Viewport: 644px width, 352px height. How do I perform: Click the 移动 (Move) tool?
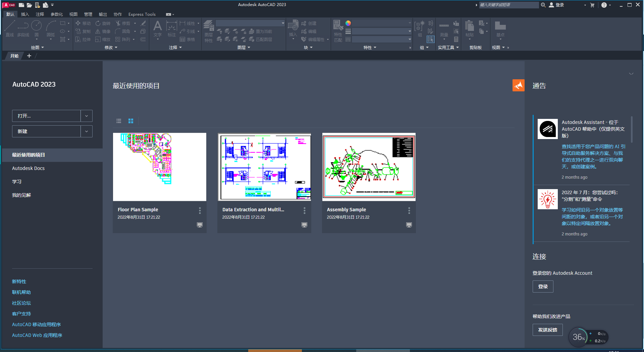pos(83,23)
